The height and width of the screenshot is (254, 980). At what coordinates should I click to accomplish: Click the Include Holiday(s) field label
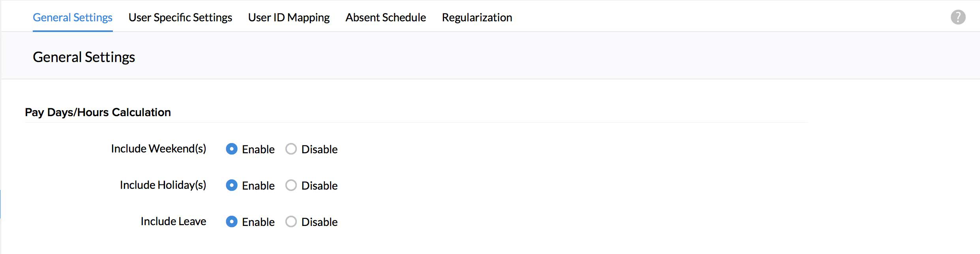[x=163, y=185]
